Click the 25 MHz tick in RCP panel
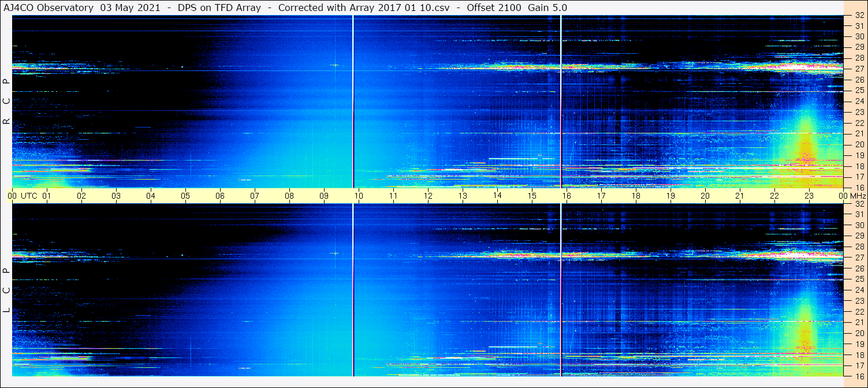Screen dimensions: 868x388 pyautogui.click(x=859, y=90)
